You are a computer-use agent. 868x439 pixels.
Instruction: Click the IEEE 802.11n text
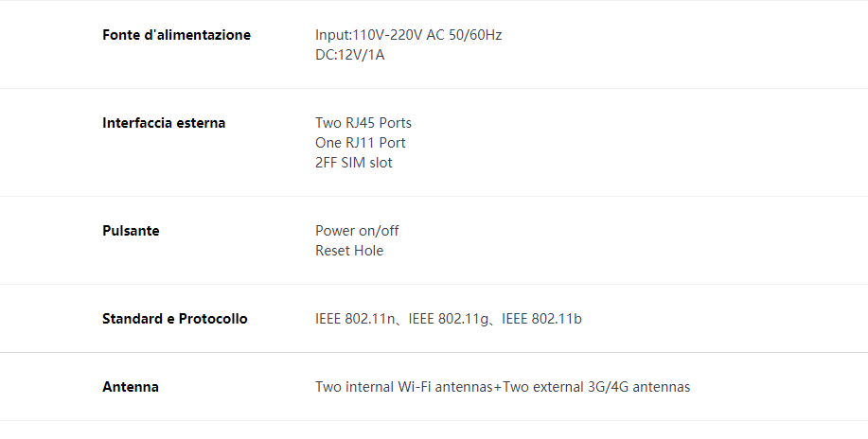[355, 319]
